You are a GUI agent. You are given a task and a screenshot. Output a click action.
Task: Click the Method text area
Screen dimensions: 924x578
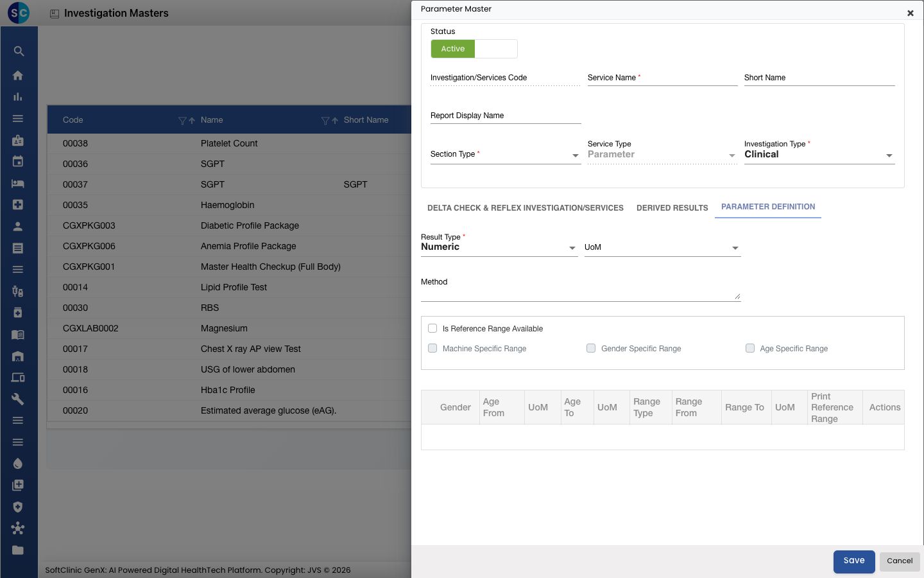[x=581, y=289]
